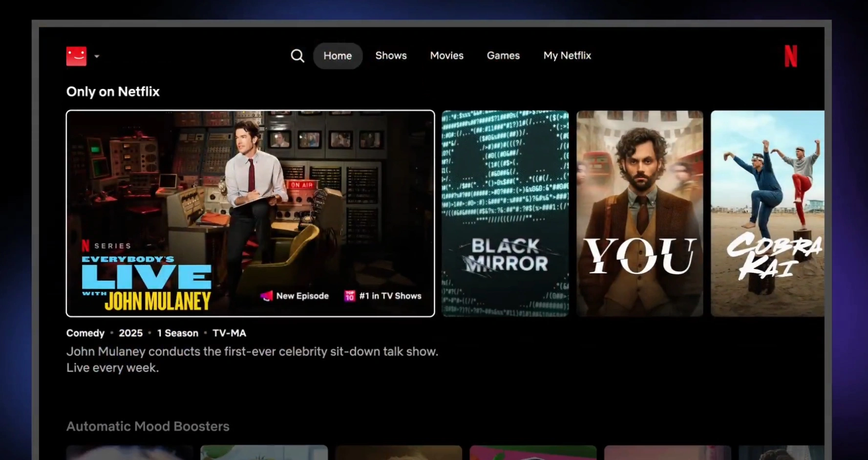Click the Top 10 badge icon
Screen dimensions: 868x460
[x=350, y=296]
